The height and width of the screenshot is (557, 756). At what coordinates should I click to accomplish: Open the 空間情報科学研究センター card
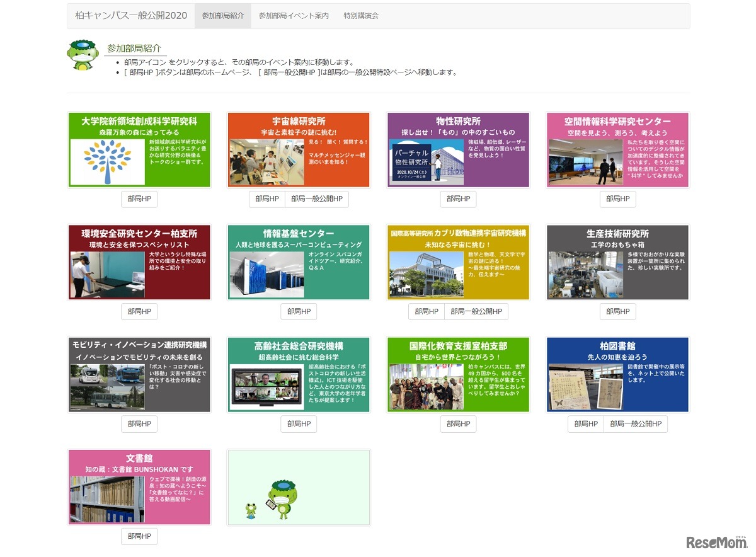[x=617, y=150]
